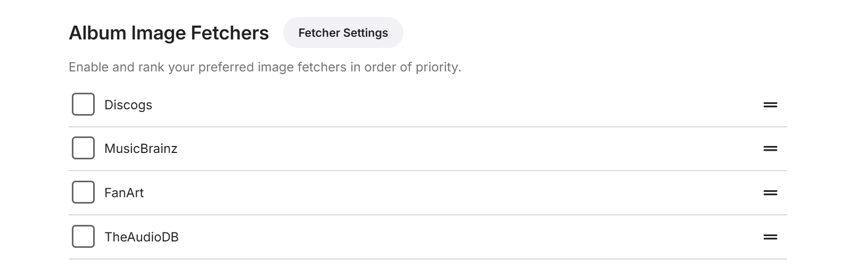Click the Album Image Fetchers heading
This screenshot has height=275, width=868.
(169, 33)
